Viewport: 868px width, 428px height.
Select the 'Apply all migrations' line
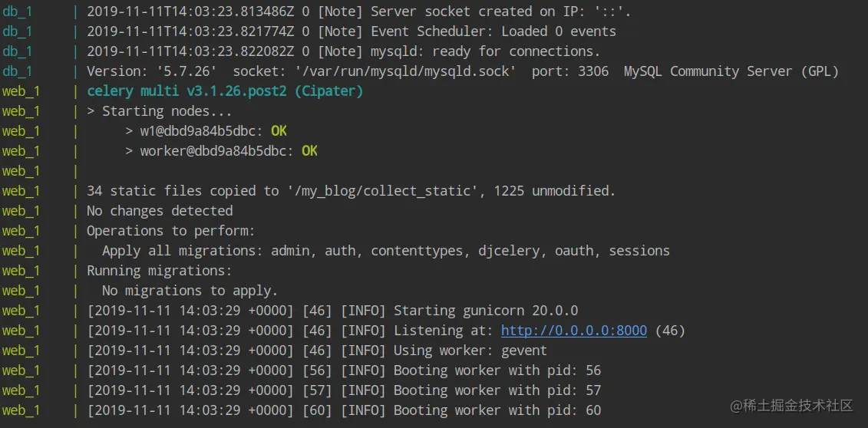386,251
